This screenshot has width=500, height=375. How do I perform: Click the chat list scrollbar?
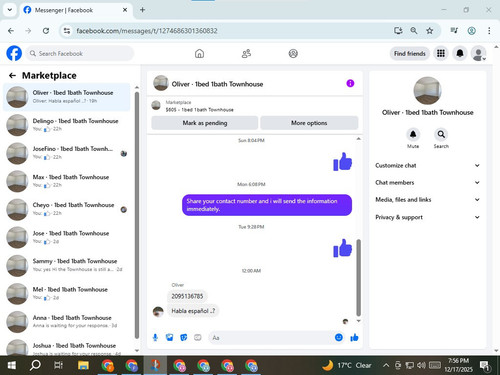click(x=137, y=215)
